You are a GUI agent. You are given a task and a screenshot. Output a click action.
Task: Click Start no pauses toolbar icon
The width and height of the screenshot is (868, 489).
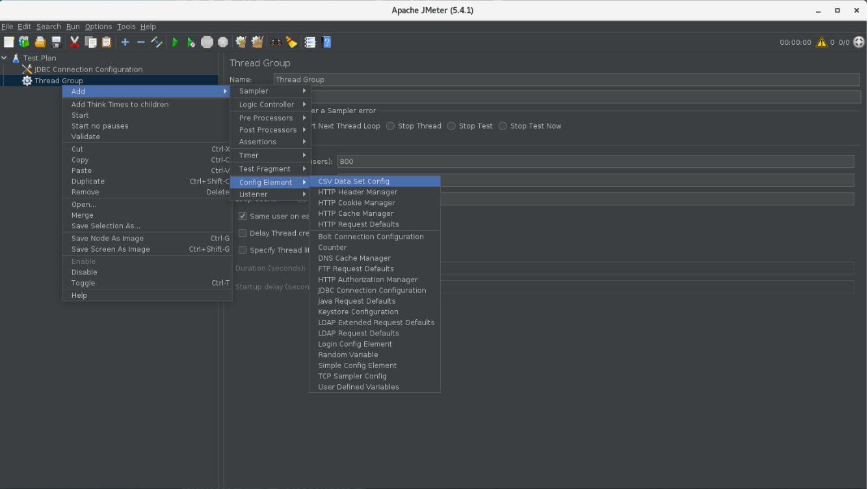pos(191,42)
